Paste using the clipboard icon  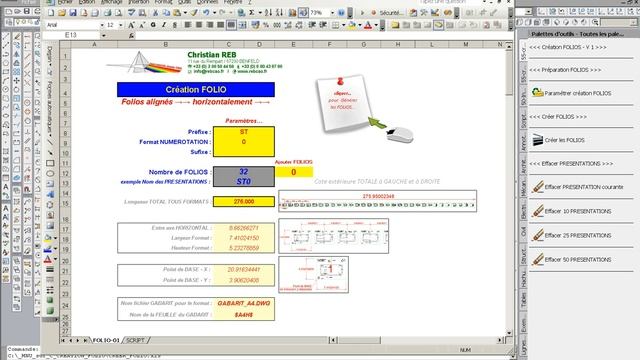tap(177, 13)
